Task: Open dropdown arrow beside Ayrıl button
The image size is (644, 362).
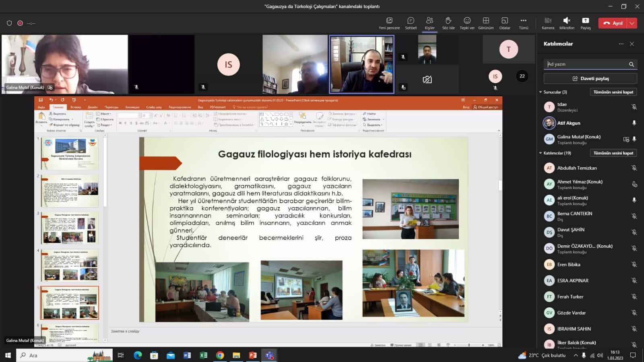Action: 632,23
